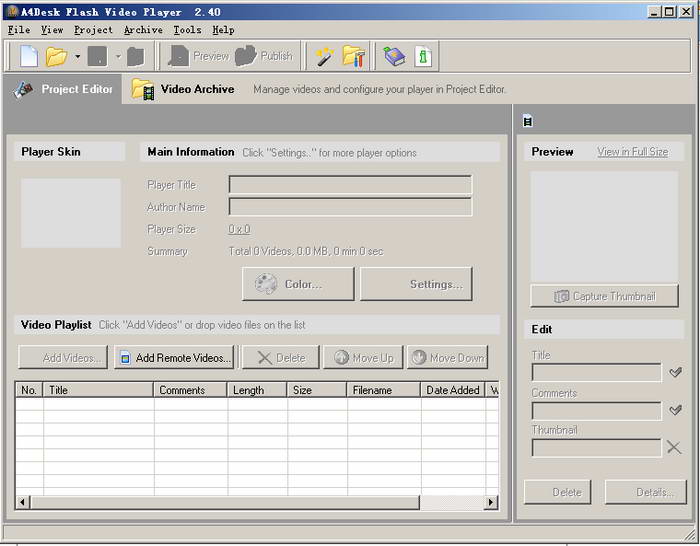Switch to the Video Archive tab

tap(183, 89)
